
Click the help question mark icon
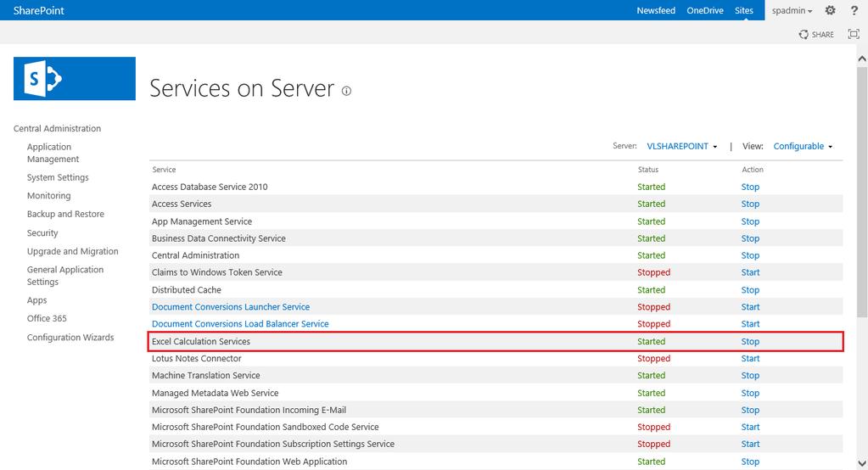854,10
